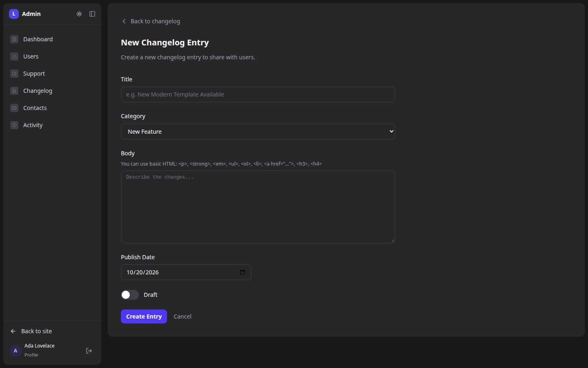The image size is (588, 368).
Task: Open the Category dropdown showing New Feature
Action: [x=258, y=132]
